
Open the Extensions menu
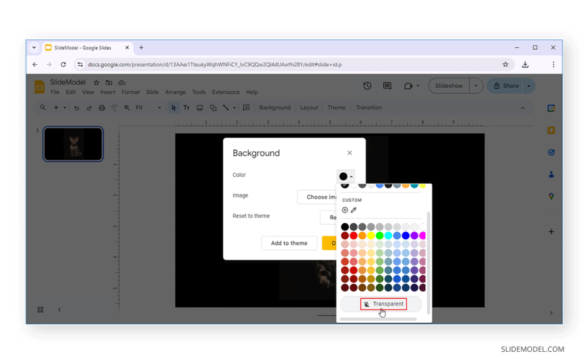pyautogui.click(x=225, y=92)
